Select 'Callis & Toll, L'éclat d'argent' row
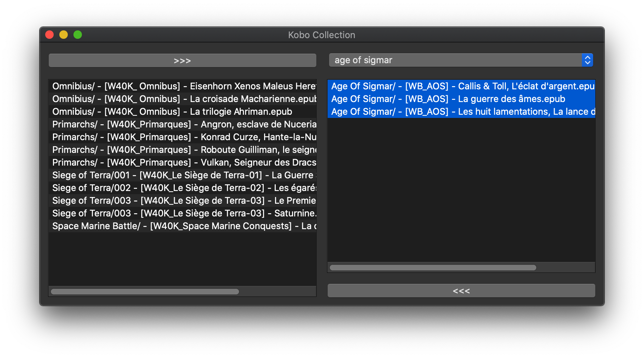The width and height of the screenshot is (644, 358). pos(461,86)
